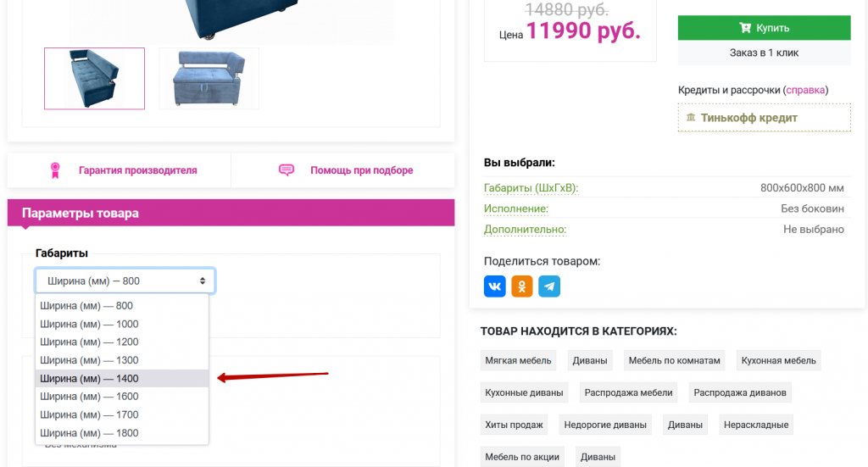Open the справка credit info link
This screenshot has height=467, width=868.
[x=805, y=90]
